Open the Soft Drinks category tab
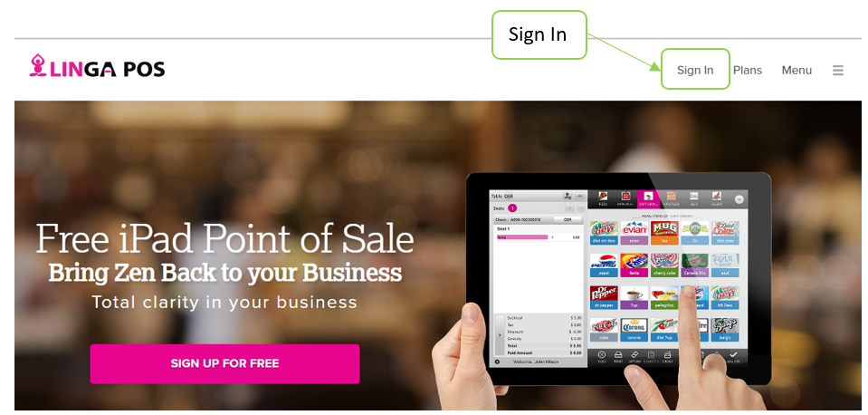This screenshot has width=868, height=415. (649, 198)
